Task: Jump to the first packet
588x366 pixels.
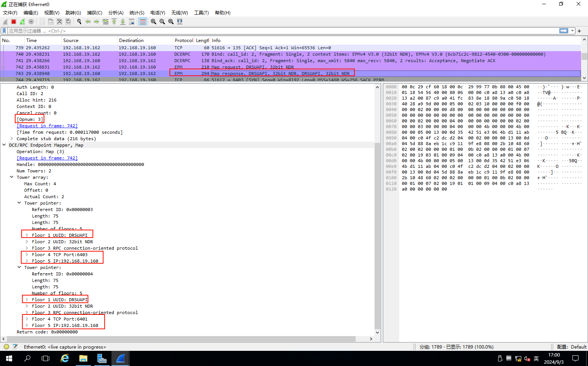Action: click(x=114, y=22)
